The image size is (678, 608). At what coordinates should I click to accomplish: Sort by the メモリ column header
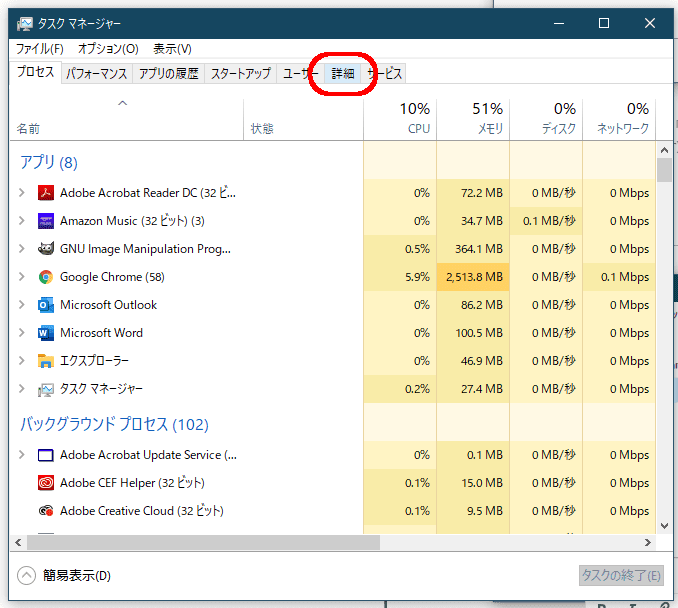click(473, 120)
